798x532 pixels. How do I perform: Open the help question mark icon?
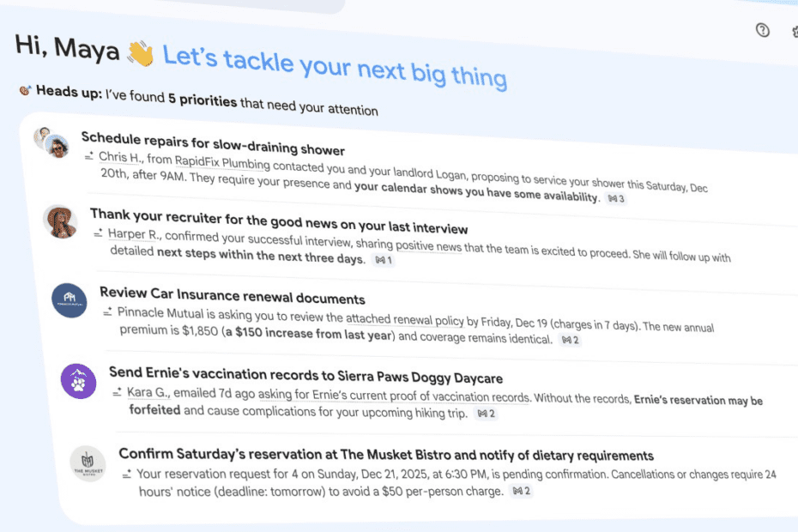pos(762,31)
